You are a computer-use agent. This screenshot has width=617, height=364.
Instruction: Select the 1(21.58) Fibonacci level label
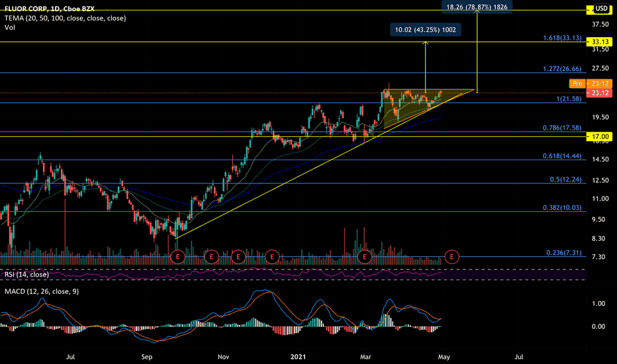[x=569, y=99]
